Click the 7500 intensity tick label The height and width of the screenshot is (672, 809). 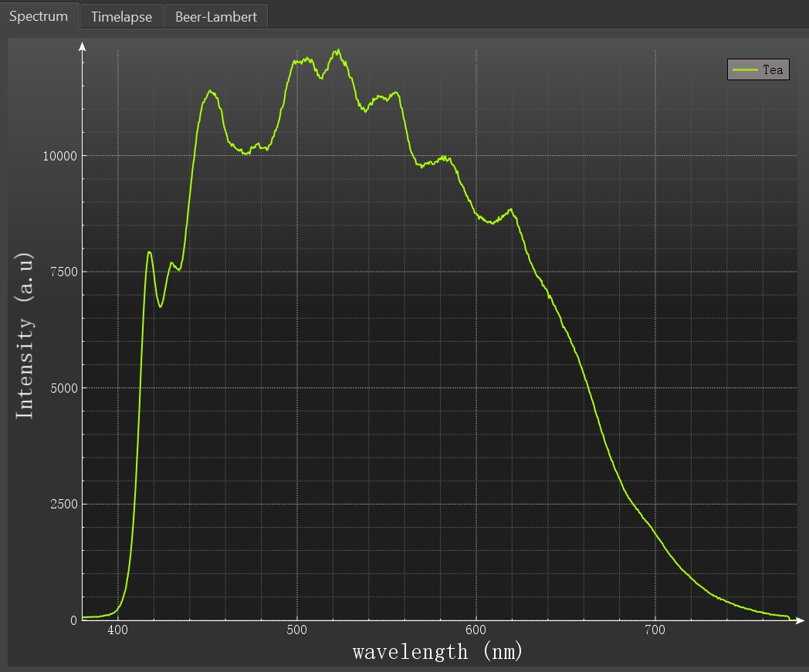pyautogui.click(x=63, y=272)
